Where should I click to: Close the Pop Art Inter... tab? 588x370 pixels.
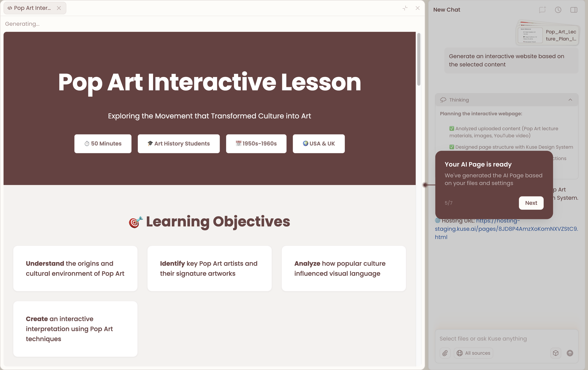click(x=59, y=8)
